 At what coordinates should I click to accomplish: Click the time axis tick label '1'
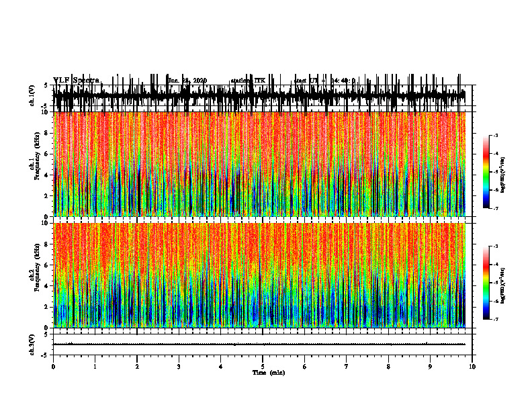tap(95, 367)
